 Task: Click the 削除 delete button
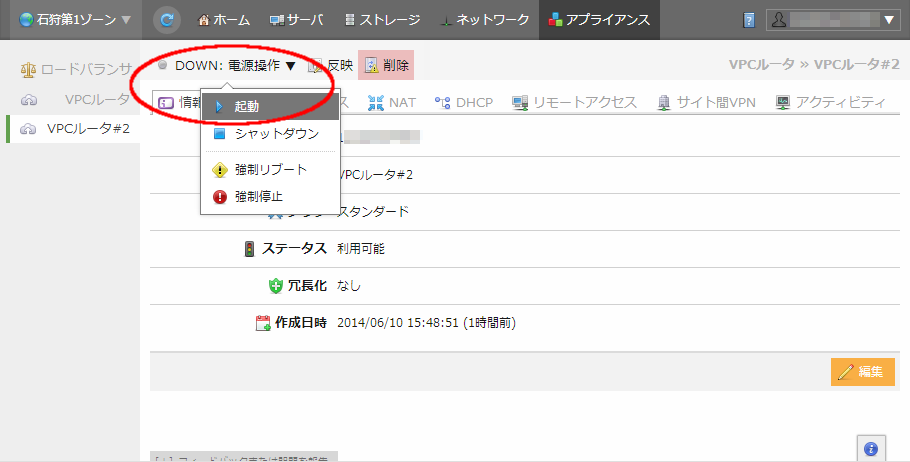(386, 66)
